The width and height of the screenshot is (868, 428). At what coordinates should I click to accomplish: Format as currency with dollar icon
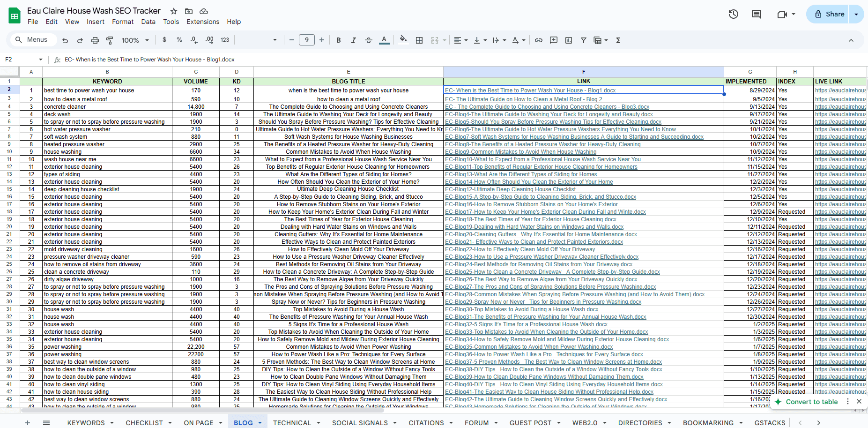(x=164, y=40)
